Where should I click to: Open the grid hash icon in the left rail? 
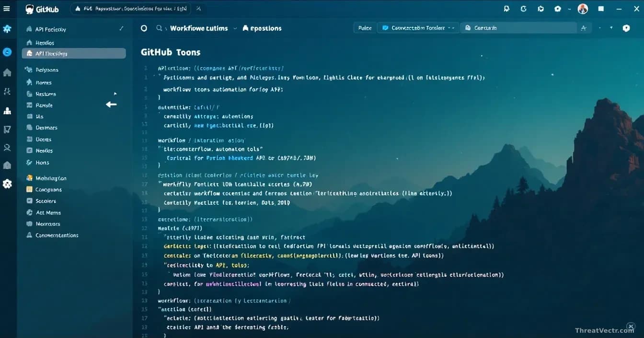point(7,91)
